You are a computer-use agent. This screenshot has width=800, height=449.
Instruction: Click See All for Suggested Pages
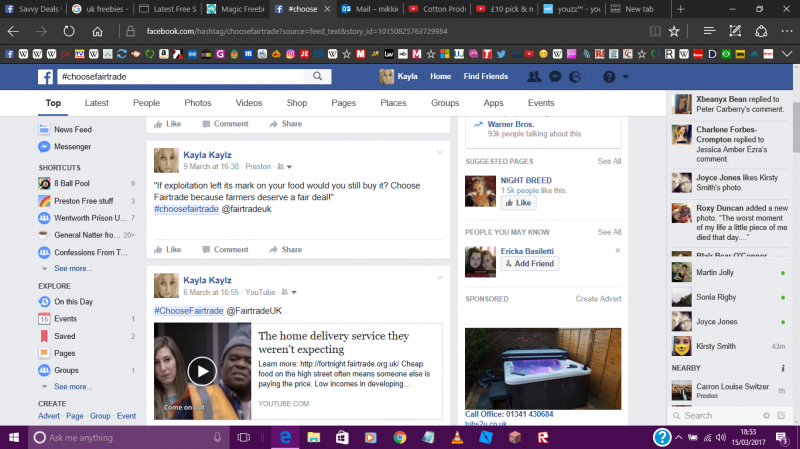[x=609, y=161]
